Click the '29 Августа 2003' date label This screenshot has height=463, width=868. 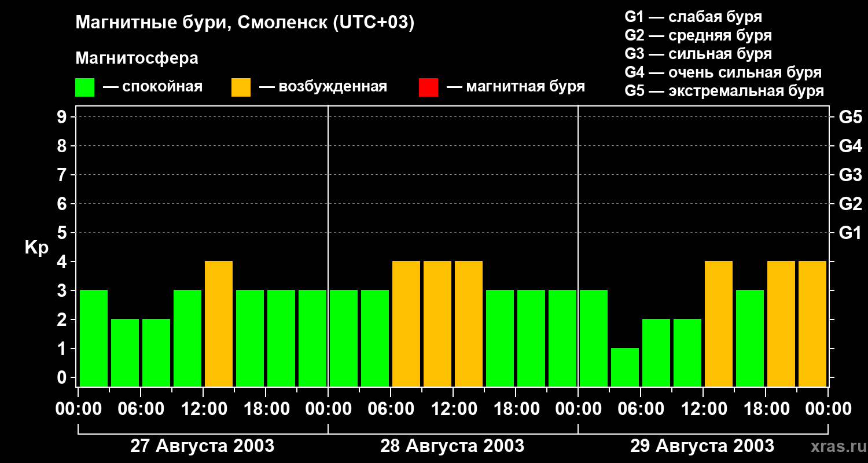pos(703,446)
